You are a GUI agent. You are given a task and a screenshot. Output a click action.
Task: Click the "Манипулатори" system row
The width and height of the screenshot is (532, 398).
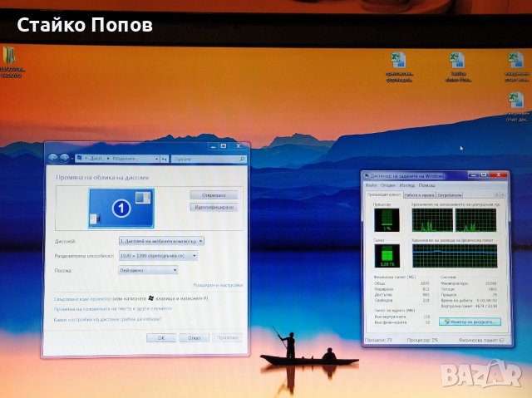click(469, 283)
